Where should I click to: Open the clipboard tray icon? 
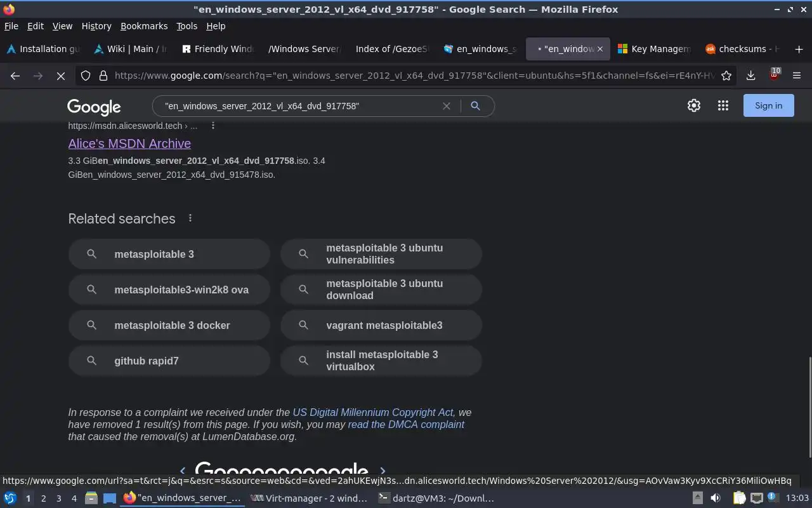(739, 498)
